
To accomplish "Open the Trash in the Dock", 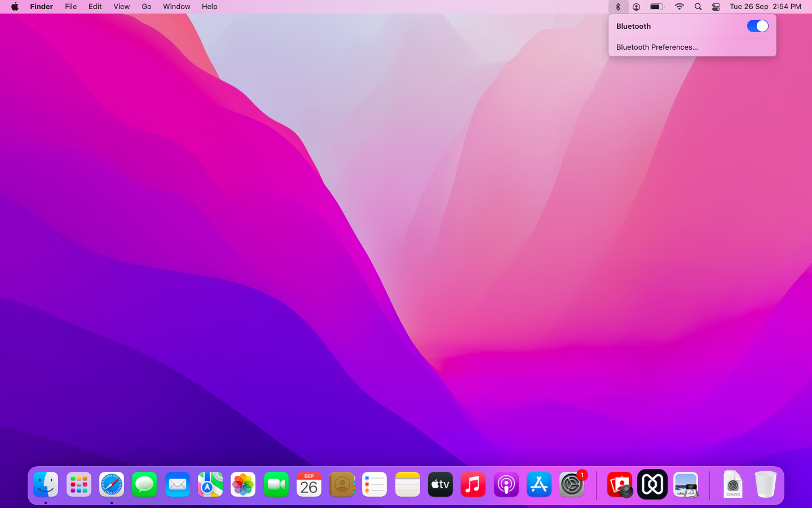I will tap(766, 485).
